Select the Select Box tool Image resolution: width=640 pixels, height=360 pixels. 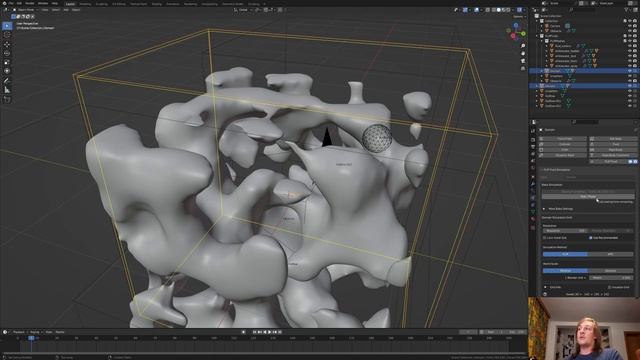[7, 26]
